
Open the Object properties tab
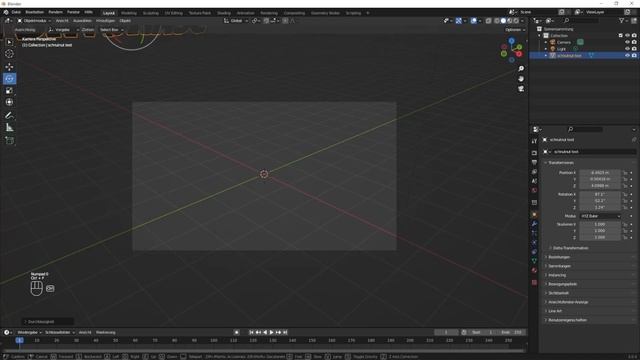(534, 214)
